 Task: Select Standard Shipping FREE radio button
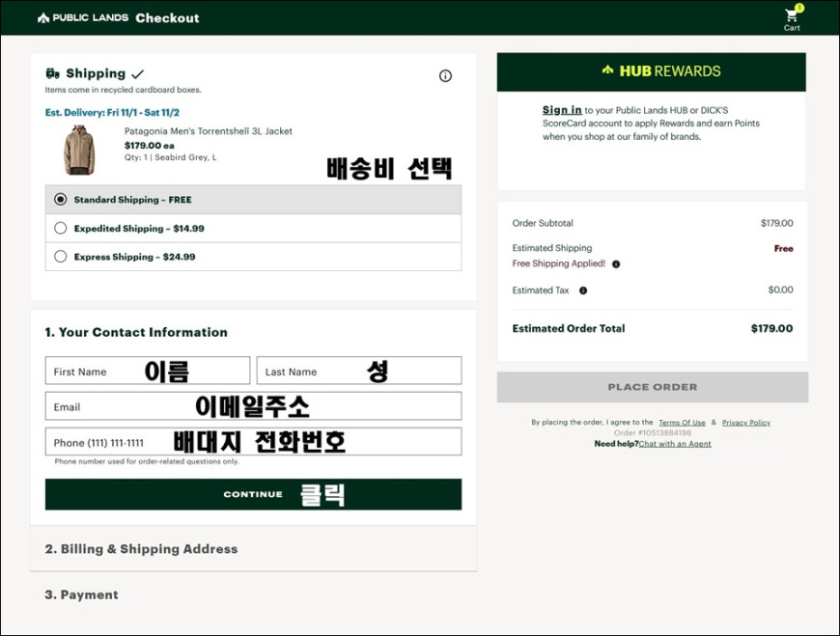pyautogui.click(x=61, y=200)
